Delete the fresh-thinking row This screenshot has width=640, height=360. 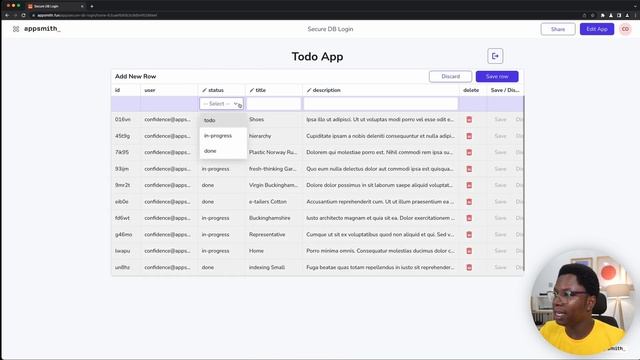(469, 169)
